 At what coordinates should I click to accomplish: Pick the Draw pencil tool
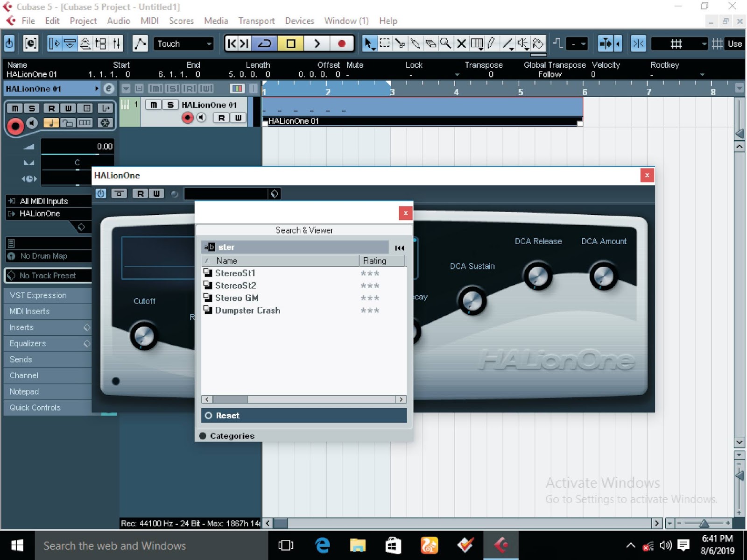(x=492, y=43)
